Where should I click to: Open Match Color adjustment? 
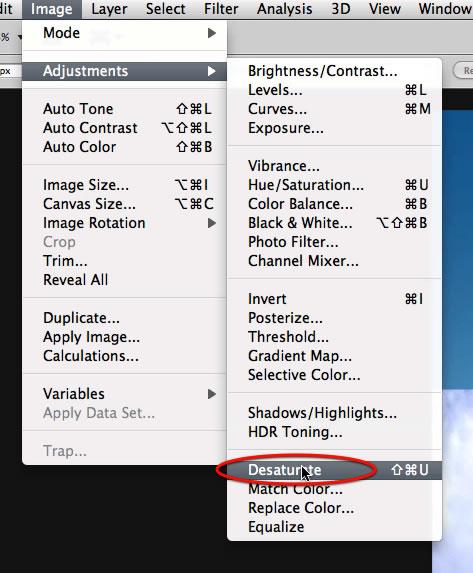point(334,489)
